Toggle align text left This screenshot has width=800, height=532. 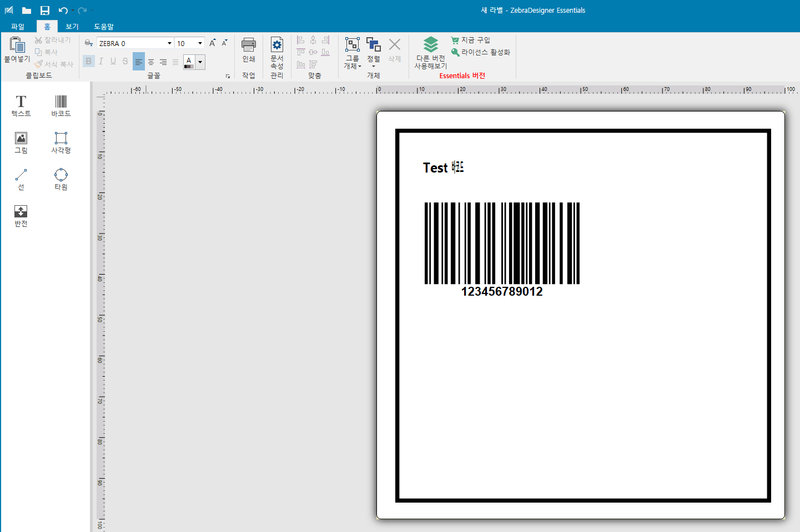139,62
